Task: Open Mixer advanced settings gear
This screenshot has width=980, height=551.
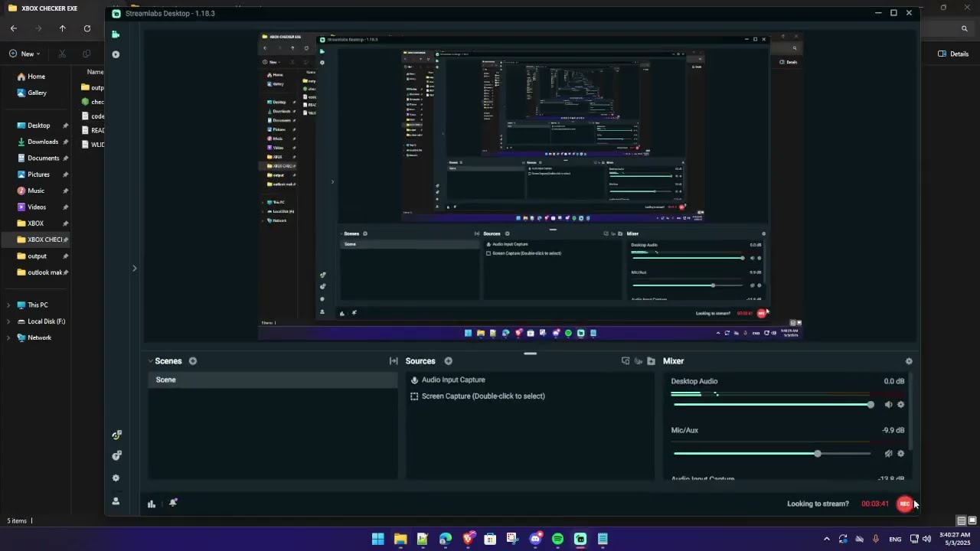Action: 909,361
